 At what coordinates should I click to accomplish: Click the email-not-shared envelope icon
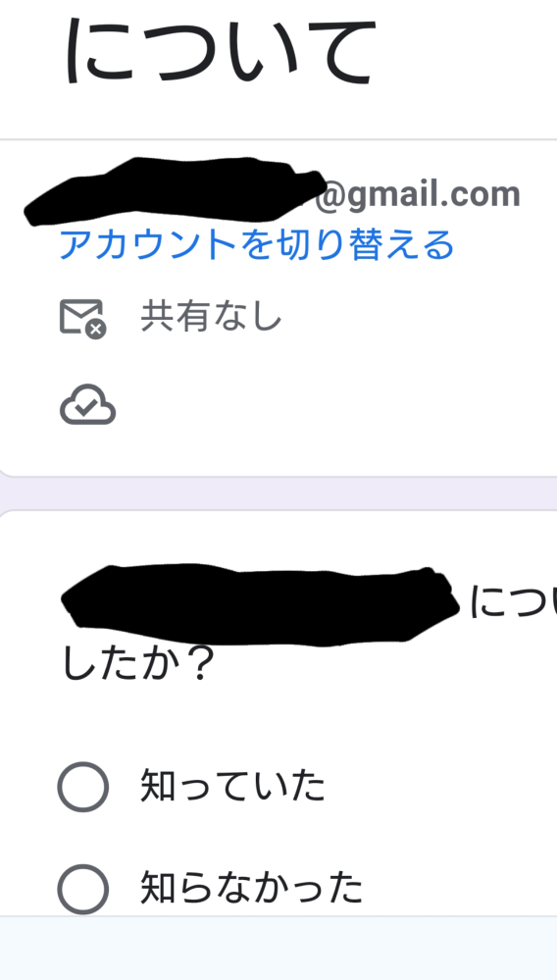[82, 319]
